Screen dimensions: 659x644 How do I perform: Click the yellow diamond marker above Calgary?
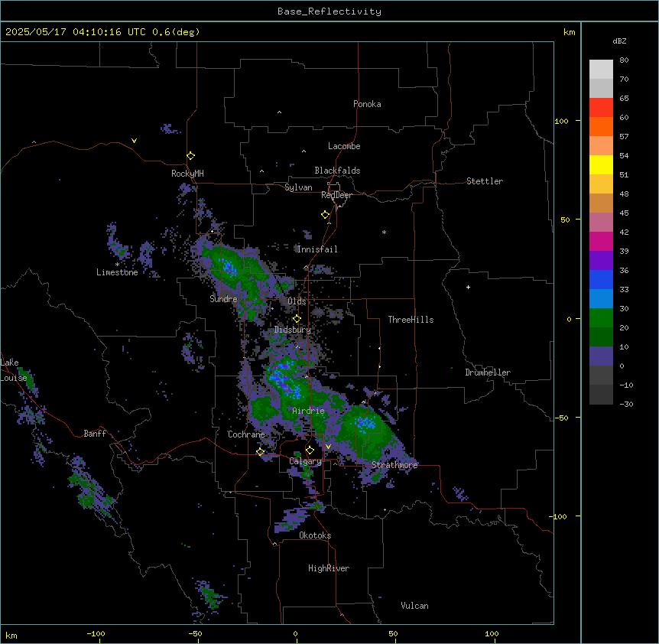click(310, 450)
